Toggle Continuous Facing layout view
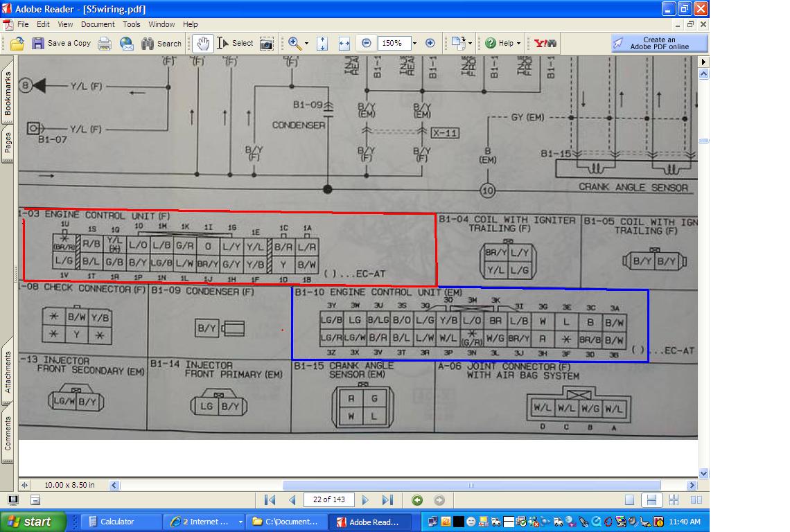 [674, 500]
